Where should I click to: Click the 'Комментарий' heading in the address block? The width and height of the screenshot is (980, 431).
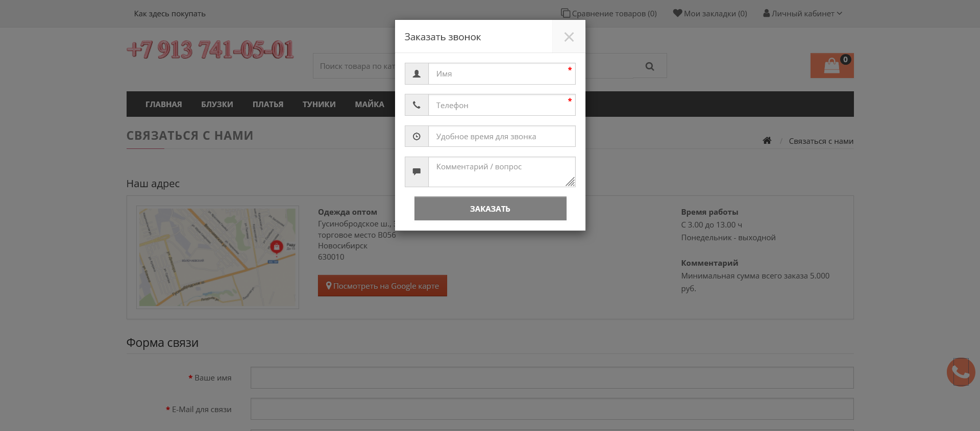click(709, 263)
